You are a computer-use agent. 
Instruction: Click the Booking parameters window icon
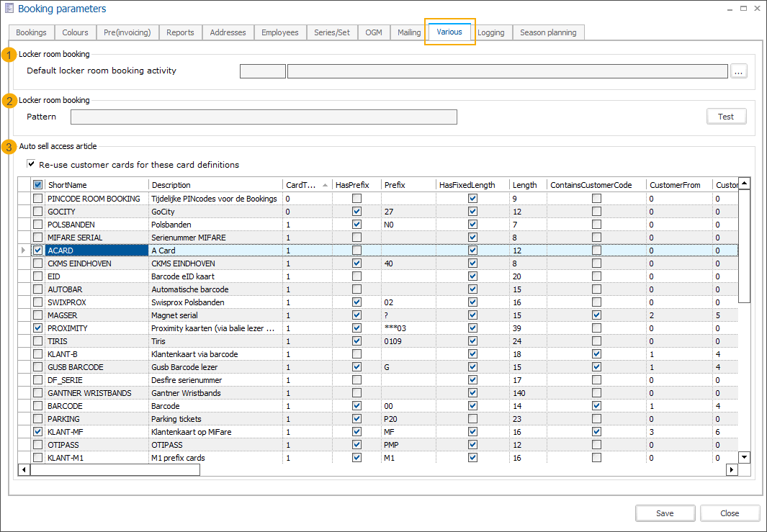[x=9, y=9]
